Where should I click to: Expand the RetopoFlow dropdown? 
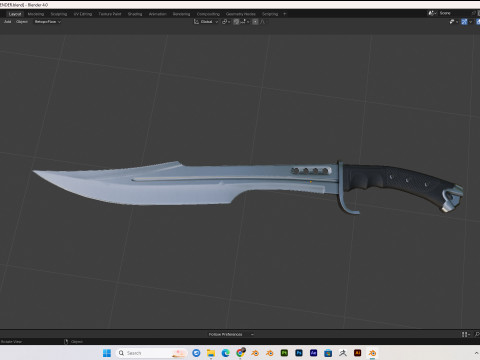click(48, 22)
